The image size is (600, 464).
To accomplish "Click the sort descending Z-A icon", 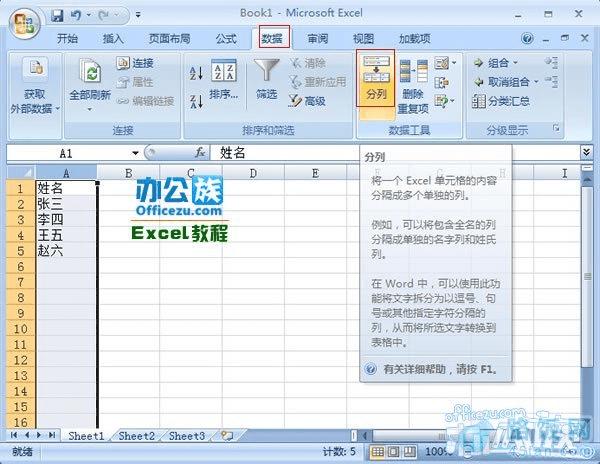I will pyautogui.click(x=196, y=101).
